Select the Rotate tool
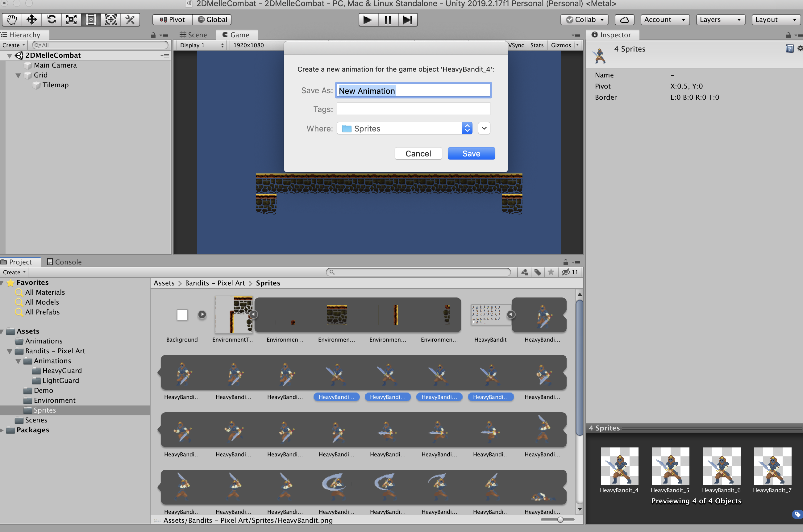The width and height of the screenshot is (803, 532). click(52, 20)
